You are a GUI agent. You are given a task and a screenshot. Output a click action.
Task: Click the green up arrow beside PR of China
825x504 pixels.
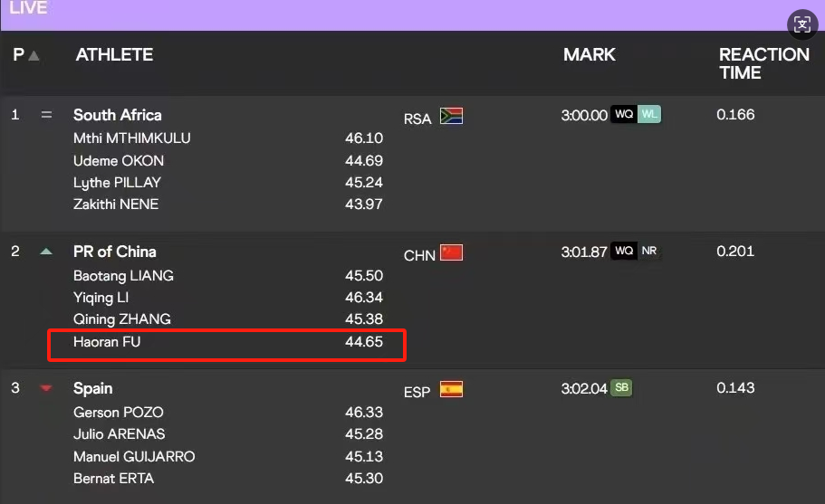tap(46, 252)
